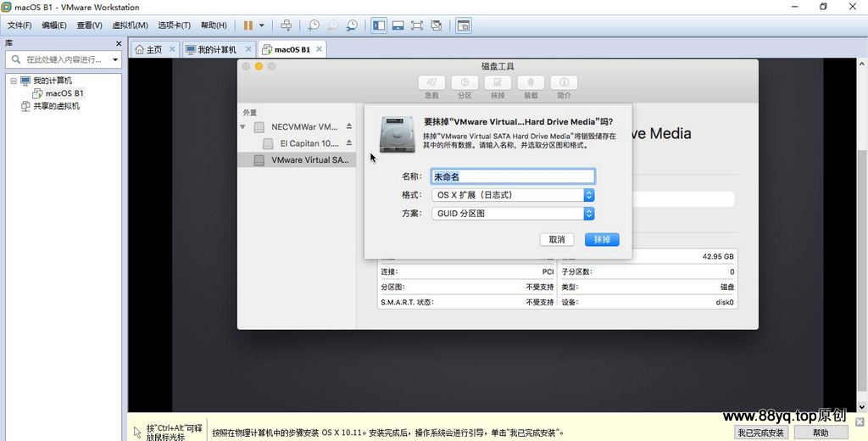
Task: Eject the NECVMWar disk
Action: pos(348,126)
